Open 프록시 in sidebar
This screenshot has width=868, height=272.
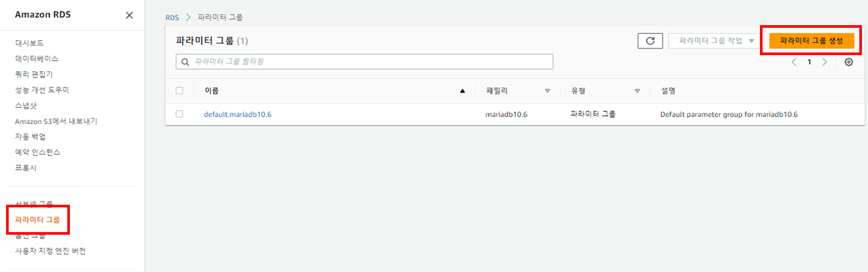[x=26, y=168]
